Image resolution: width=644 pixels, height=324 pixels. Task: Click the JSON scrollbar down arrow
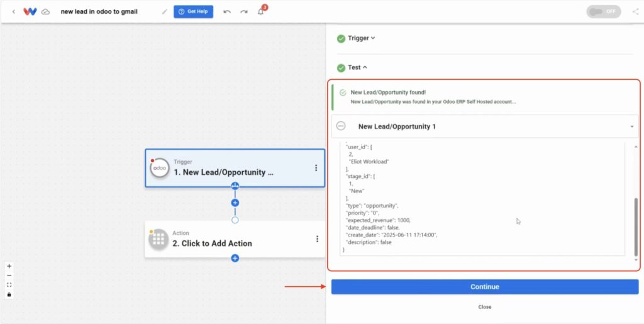point(636,260)
